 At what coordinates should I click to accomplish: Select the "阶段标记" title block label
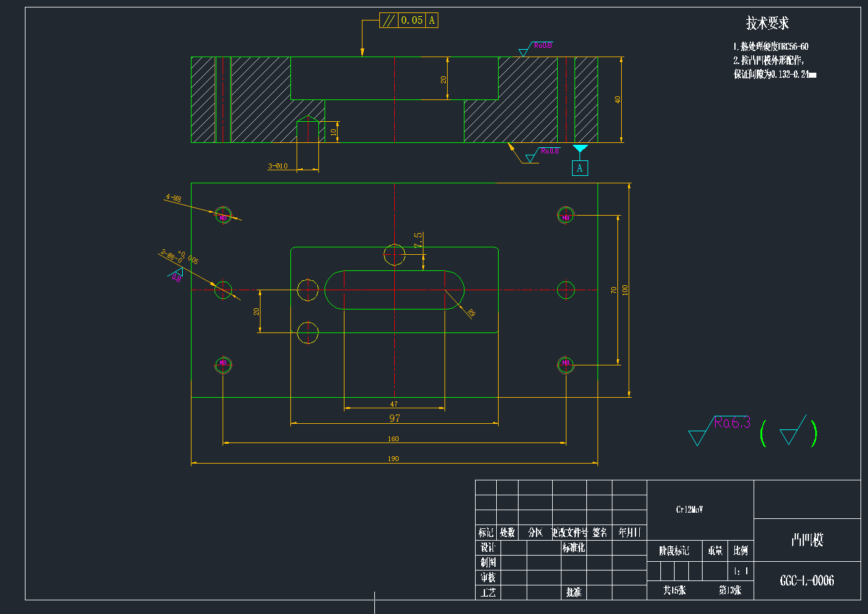tap(675, 551)
